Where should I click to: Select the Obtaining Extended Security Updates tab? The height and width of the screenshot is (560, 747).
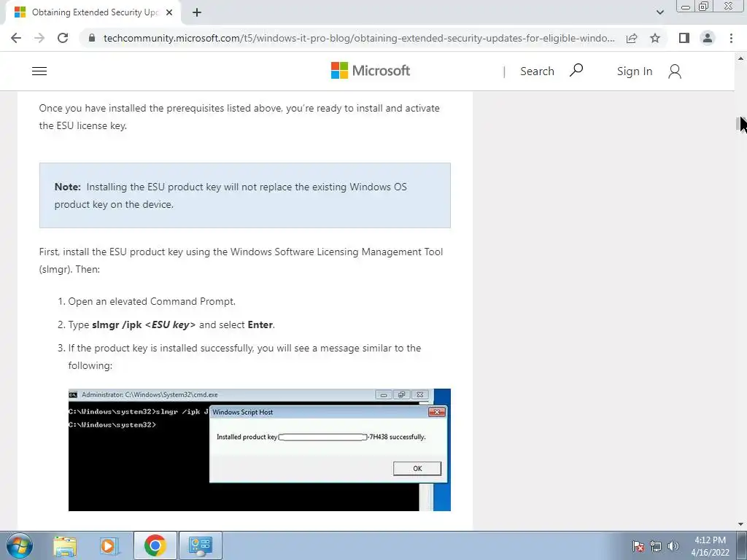coord(93,12)
